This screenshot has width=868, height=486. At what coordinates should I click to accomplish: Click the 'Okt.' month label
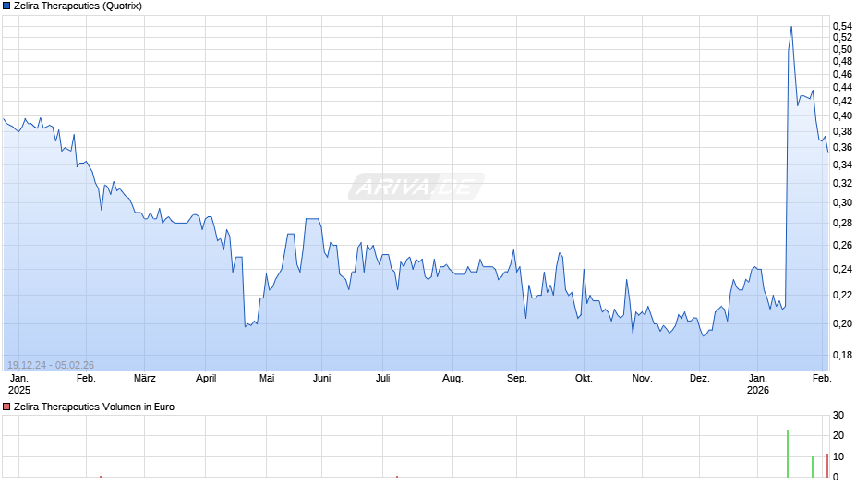[x=584, y=379]
